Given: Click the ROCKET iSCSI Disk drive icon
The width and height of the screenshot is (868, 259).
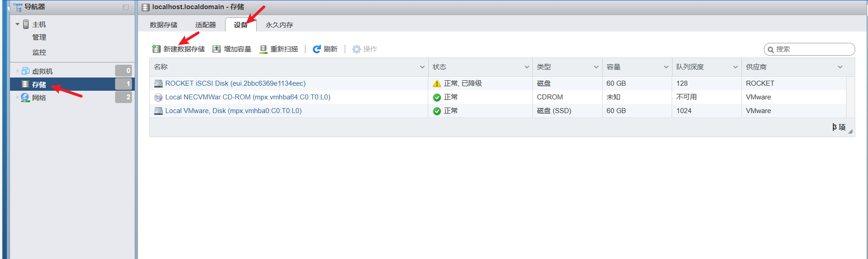Looking at the screenshot, I should pyautogui.click(x=158, y=83).
